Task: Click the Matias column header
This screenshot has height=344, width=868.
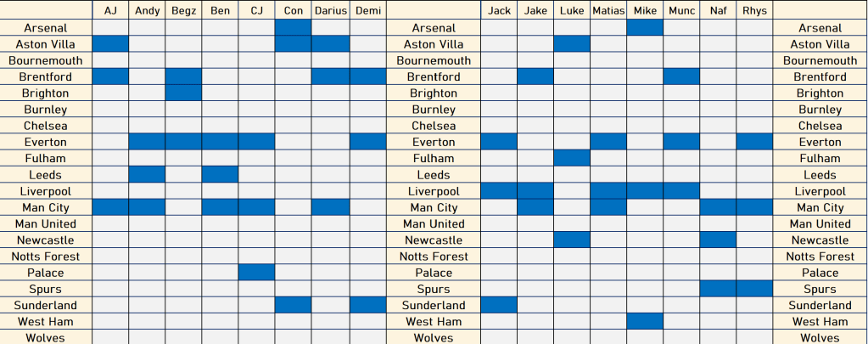Action: tap(608, 10)
